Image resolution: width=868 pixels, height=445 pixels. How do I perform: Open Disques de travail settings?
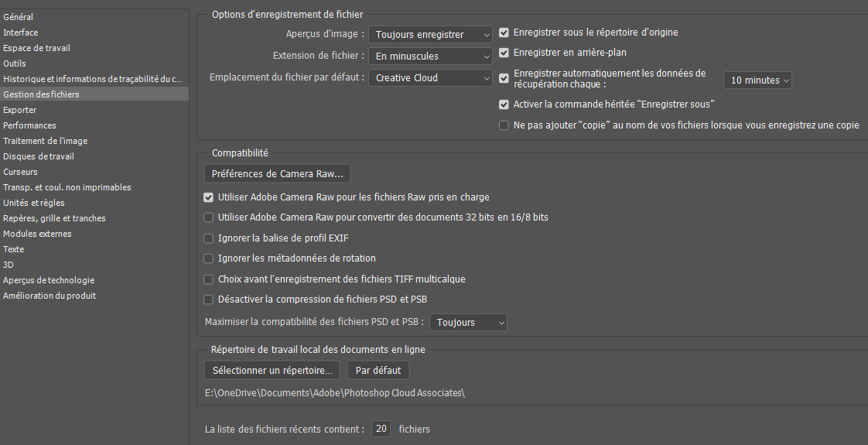click(x=39, y=156)
